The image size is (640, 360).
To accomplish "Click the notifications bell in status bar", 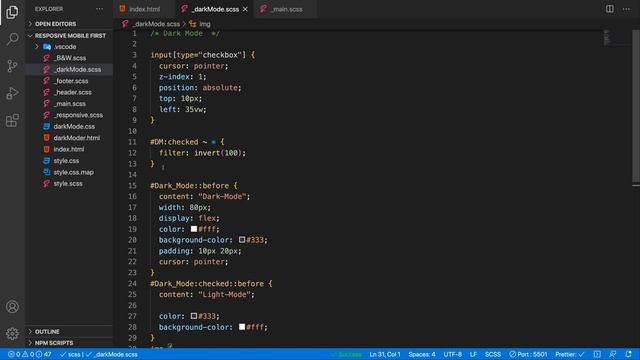I will click(x=629, y=354).
